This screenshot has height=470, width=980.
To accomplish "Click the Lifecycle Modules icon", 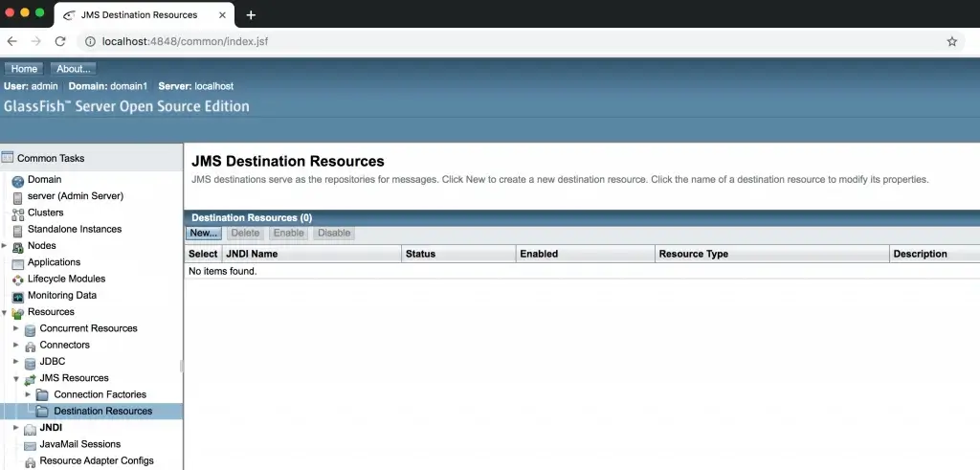I will tap(17, 281).
